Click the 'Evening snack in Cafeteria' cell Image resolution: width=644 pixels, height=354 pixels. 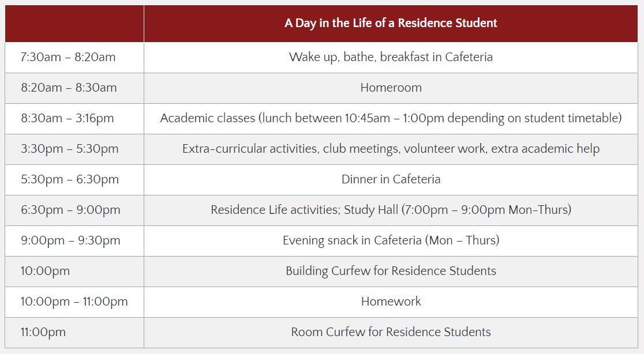point(391,240)
